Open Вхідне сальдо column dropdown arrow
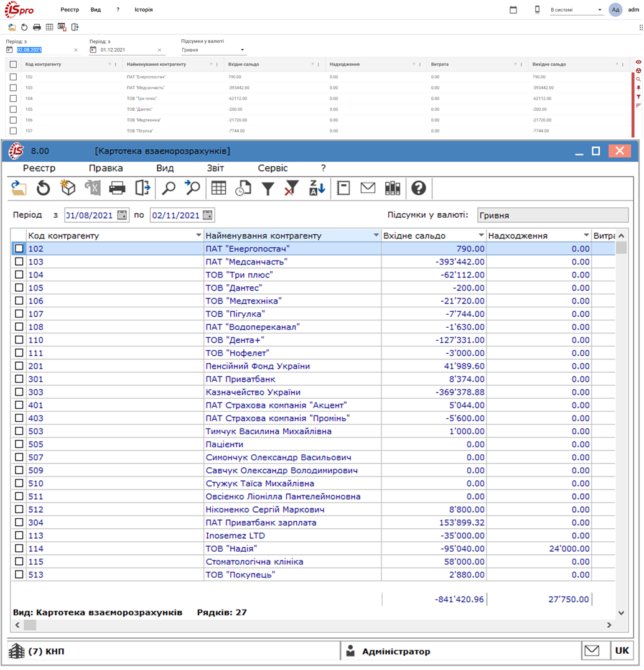The image size is (644, 670). point(482,235)
